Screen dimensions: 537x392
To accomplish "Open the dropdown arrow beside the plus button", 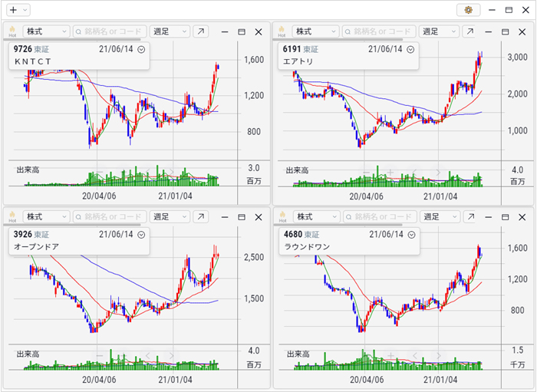I will [x=25, y=10].
